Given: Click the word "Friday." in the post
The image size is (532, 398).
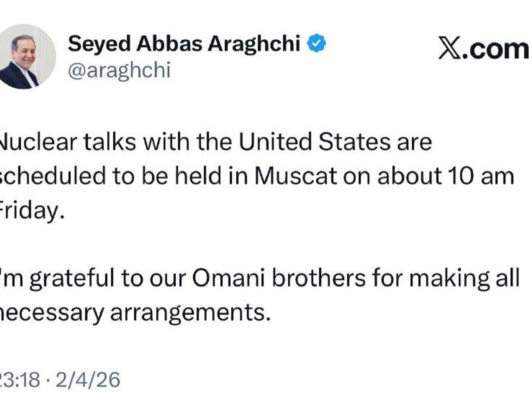Looking at the screenshot, I should click(x=32, y=210).
